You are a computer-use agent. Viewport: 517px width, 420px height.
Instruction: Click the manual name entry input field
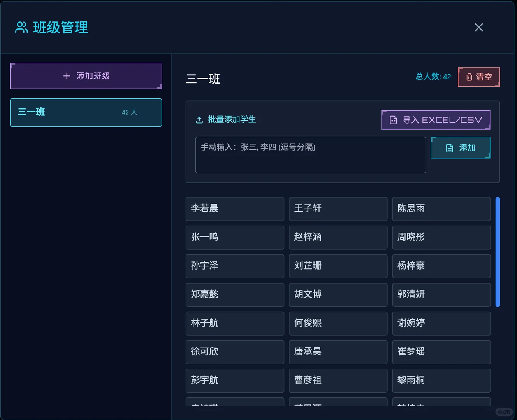click(x=310, y=155)
